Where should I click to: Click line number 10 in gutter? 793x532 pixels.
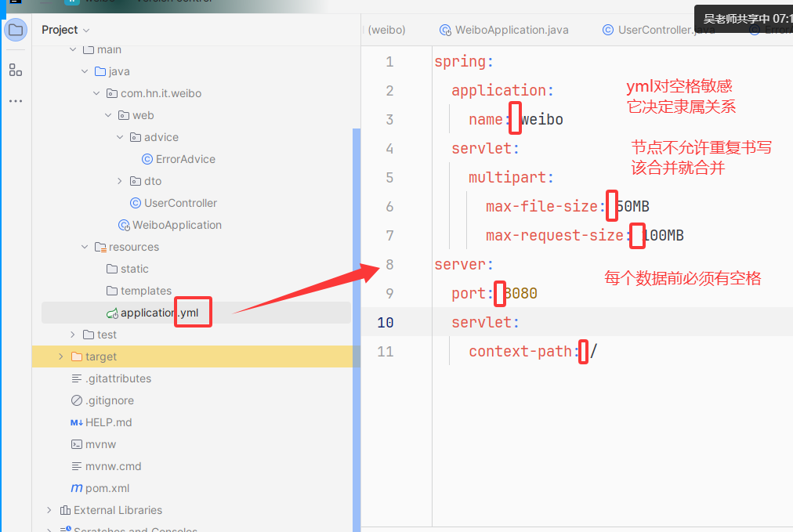[x=386, y=323]
